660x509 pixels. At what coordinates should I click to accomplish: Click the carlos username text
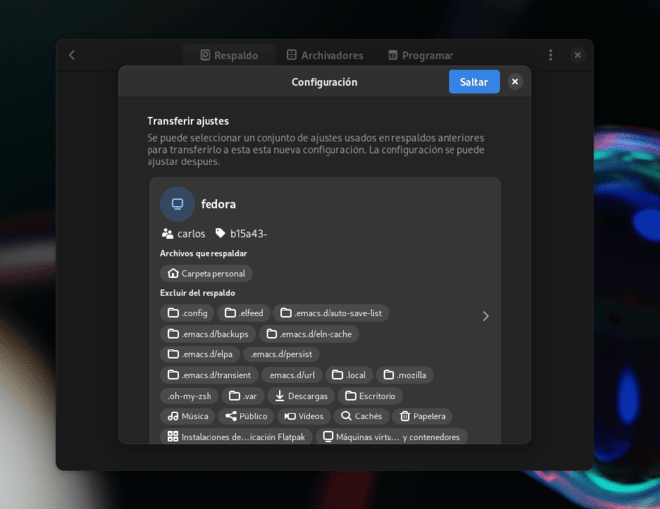(191, 234)
